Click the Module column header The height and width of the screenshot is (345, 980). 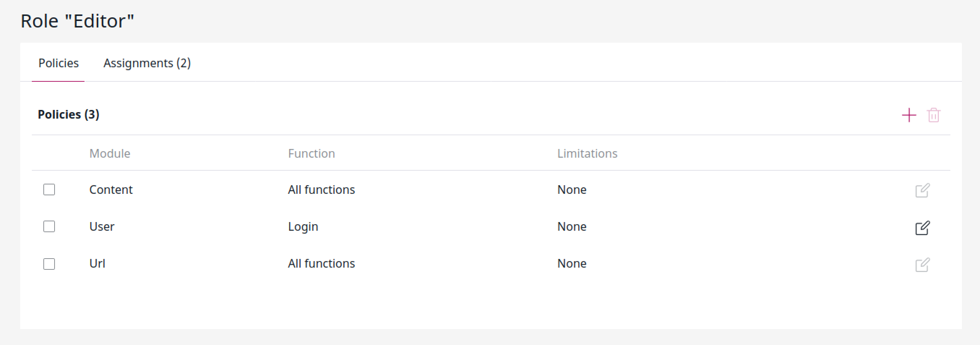110,153
